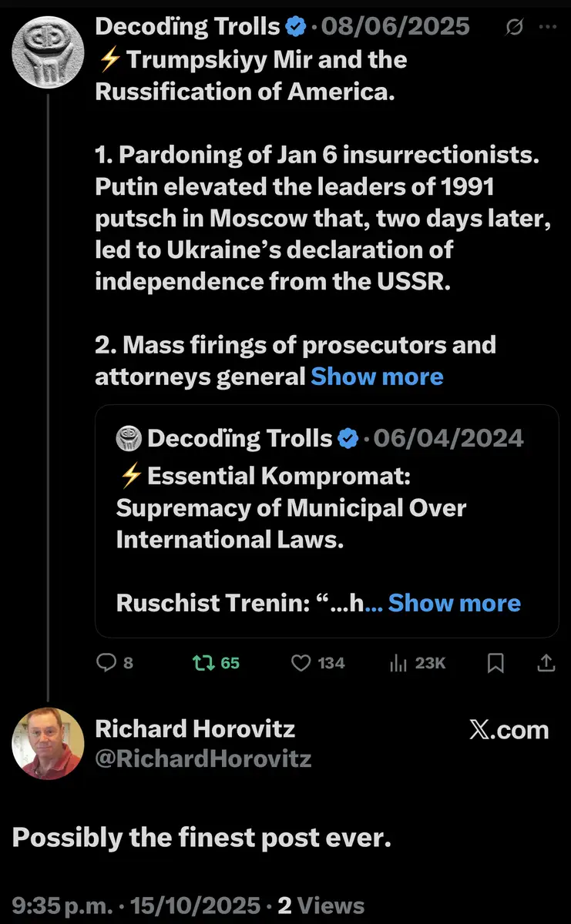Screen dimensions: 571x924
Task: Toggle the retweet icon with 65
Action: (205, 662)
